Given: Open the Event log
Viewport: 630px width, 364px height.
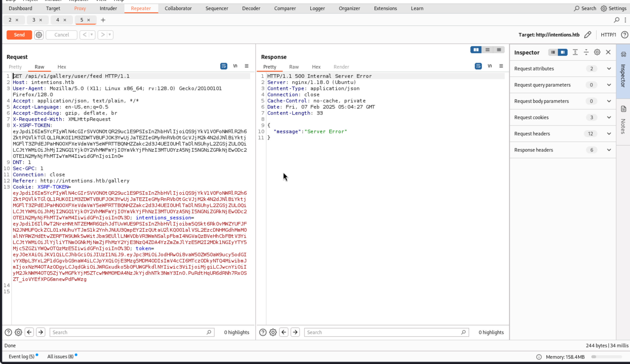Looking at the screenshot, I should 22,357.
